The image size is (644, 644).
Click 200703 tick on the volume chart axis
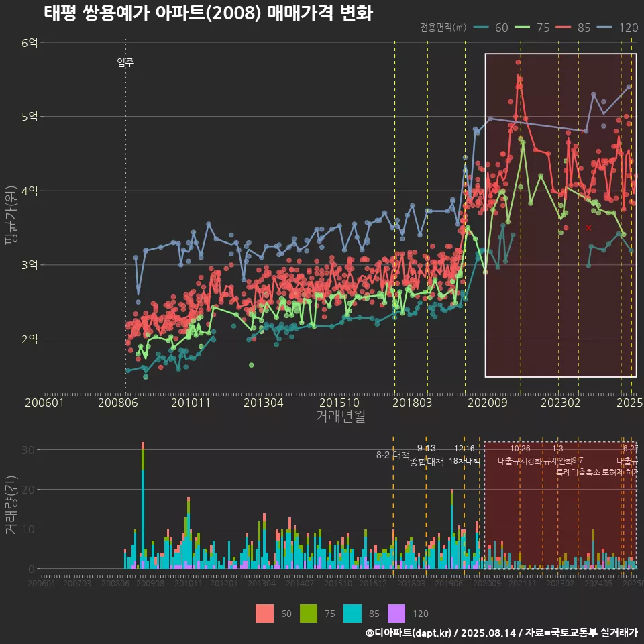[x=76, y=583]
